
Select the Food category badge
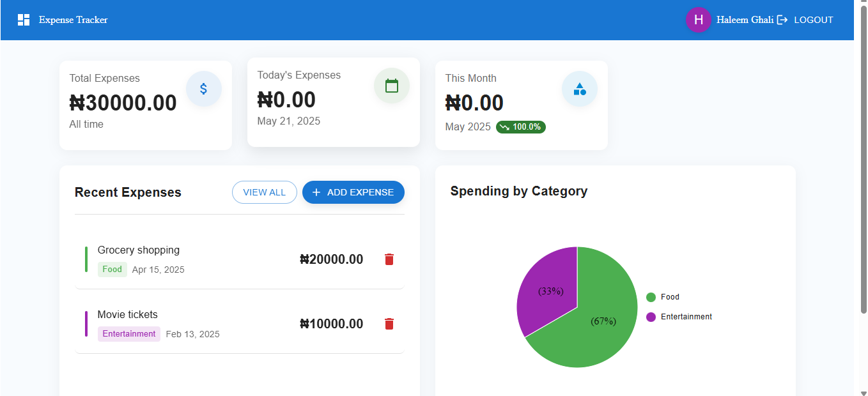[112, 269]
